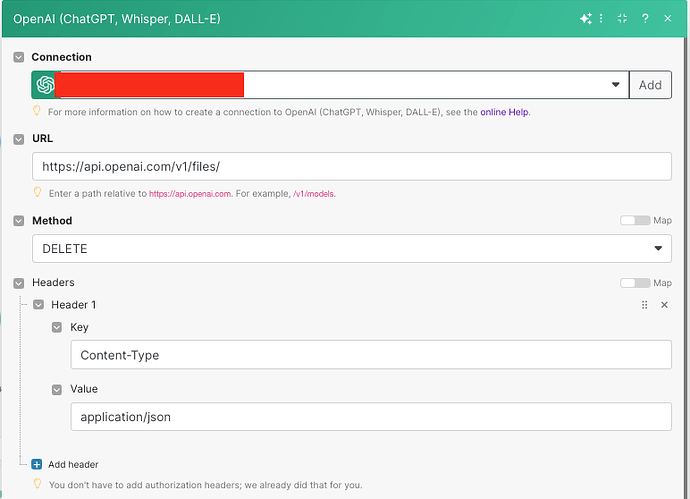Remove Header 1 with the X icon
The image size is (690, 499).
tap(664, 305)
